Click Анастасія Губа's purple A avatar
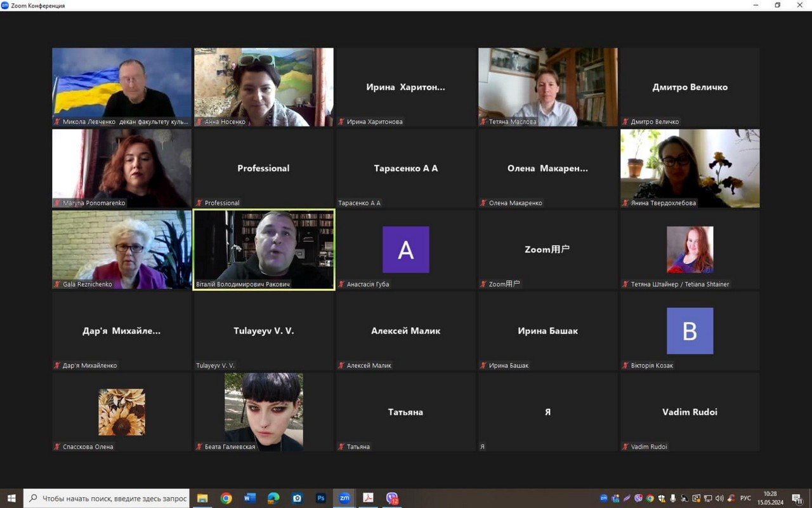812x508 pixels. click(x=406, y=250)
